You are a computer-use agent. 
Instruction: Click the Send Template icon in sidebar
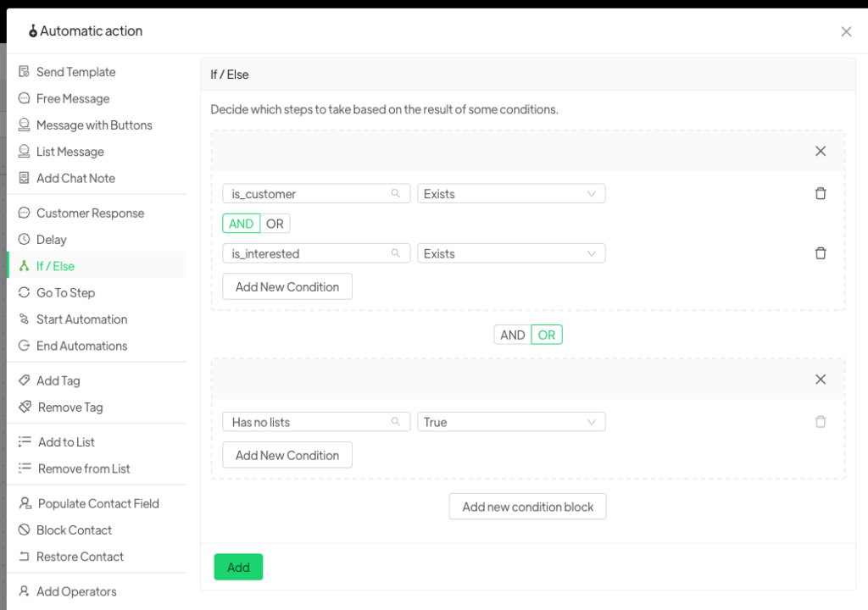[x=24, y=72]
